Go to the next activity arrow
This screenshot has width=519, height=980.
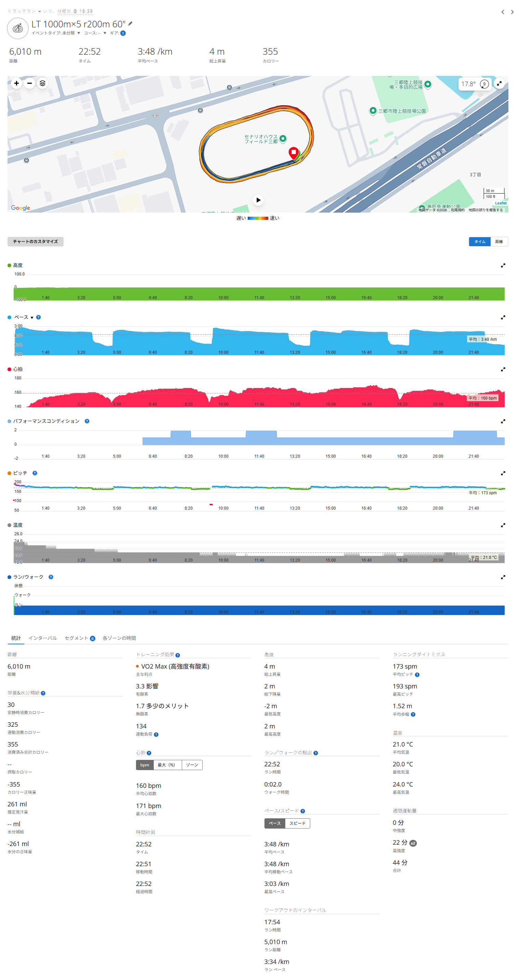coord(512,12)
